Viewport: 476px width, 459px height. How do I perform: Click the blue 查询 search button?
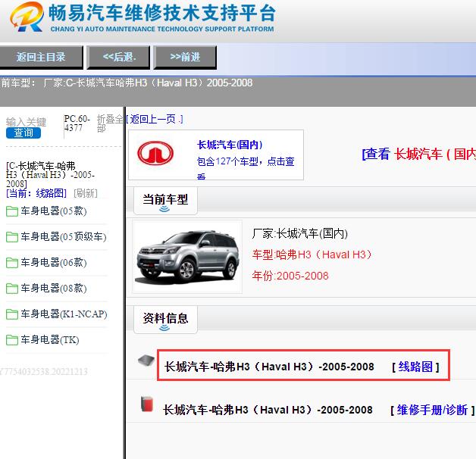click(23, 133)
